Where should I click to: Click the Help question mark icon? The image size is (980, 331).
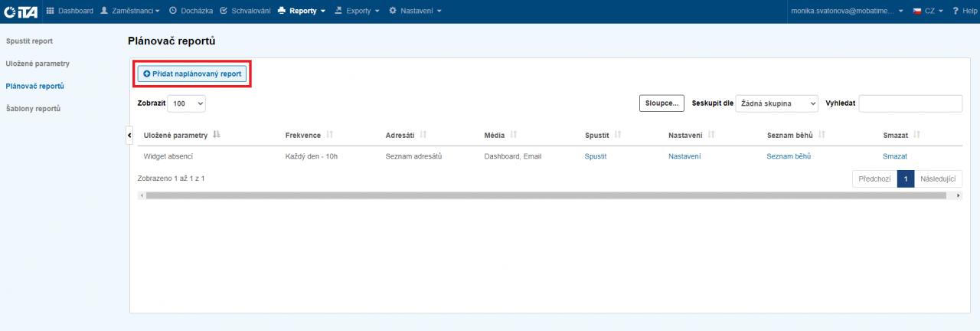pyautogui.click(x=955, y=11)
